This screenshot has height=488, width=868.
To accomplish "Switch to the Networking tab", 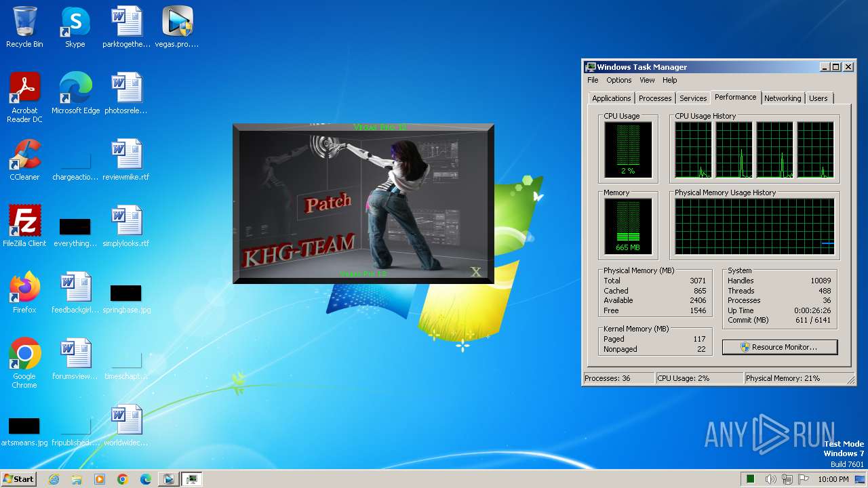I will 783,98.
